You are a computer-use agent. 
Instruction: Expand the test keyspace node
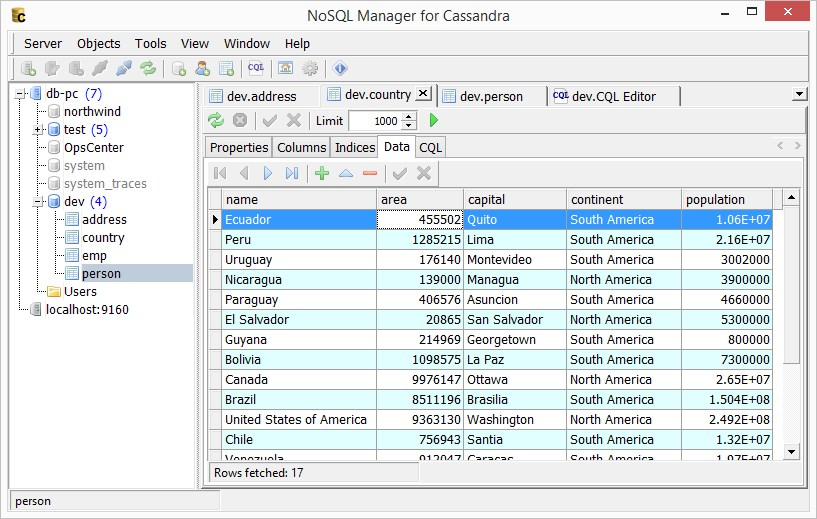point(38,130)
